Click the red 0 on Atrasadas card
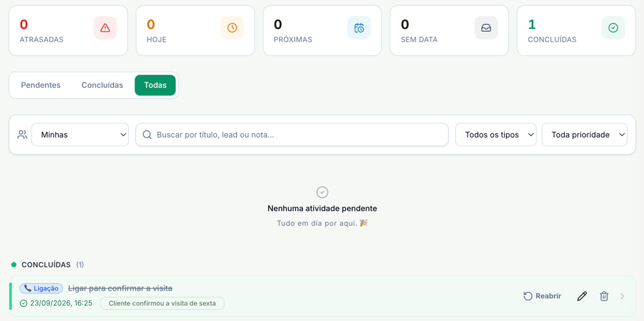Image resolution: width=644 pixels, height=321 pixels. [x=24, y=25]
